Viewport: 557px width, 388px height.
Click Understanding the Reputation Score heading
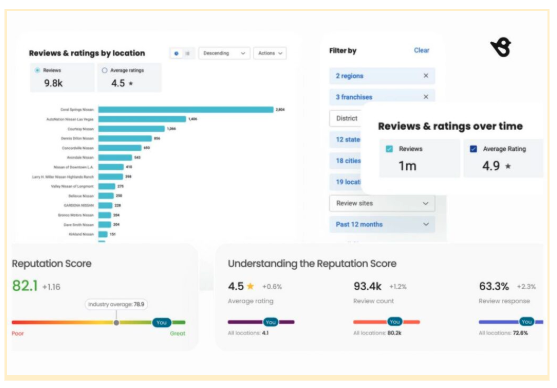point(312,264)
